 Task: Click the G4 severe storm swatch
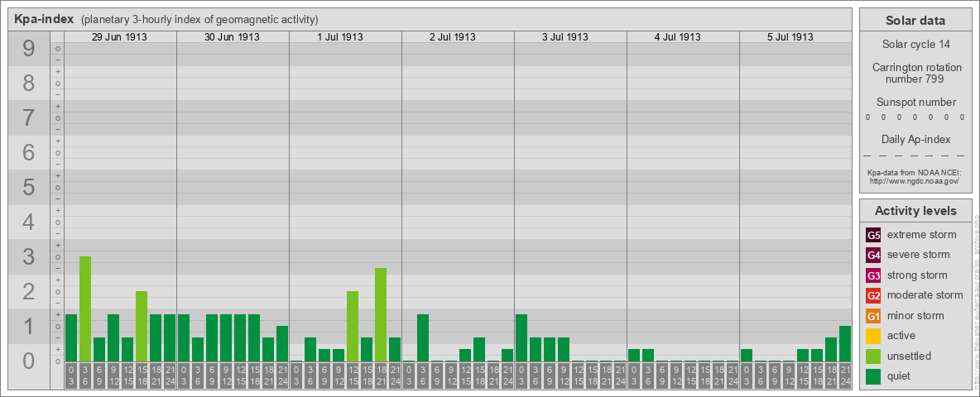point(873,256)
